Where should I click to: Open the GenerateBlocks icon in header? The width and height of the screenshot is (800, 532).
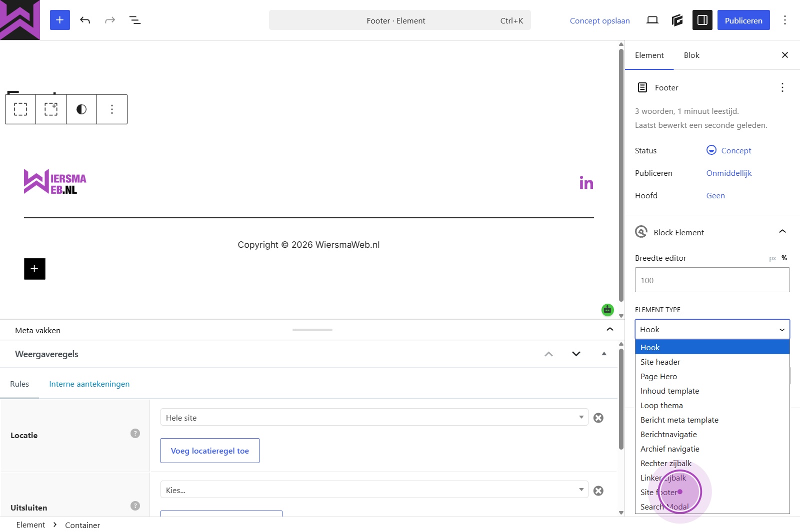(677, 20)
